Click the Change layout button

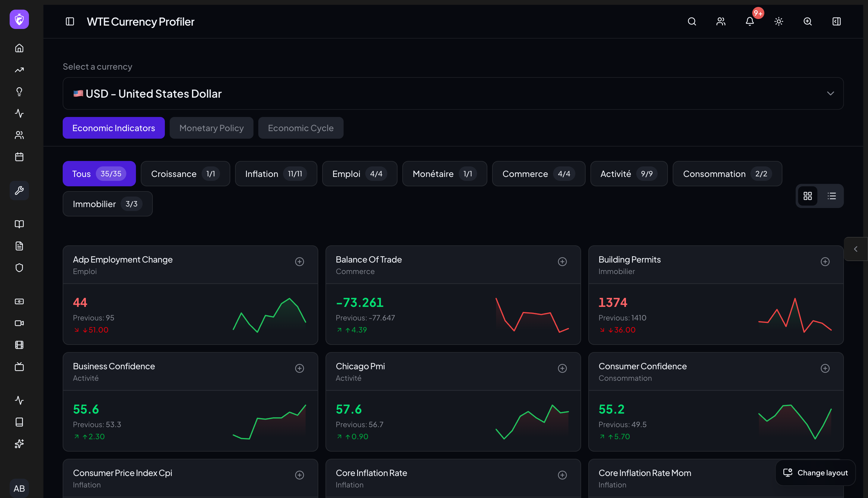tap(815, 473)
